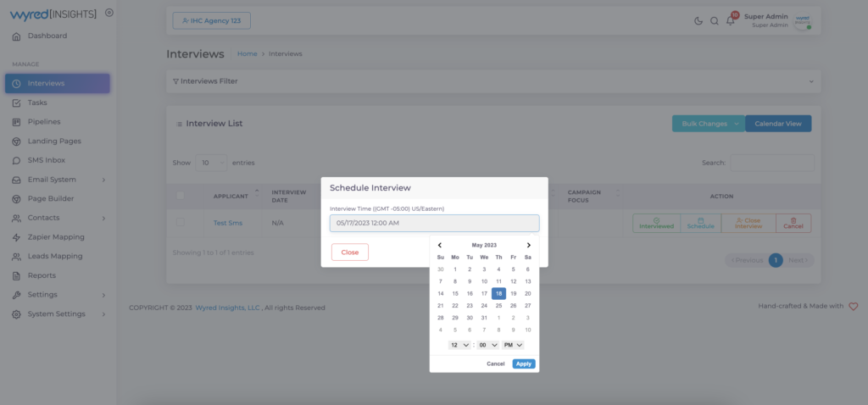
Task: Click the Schedule action button
Action: tap(701, 223)
